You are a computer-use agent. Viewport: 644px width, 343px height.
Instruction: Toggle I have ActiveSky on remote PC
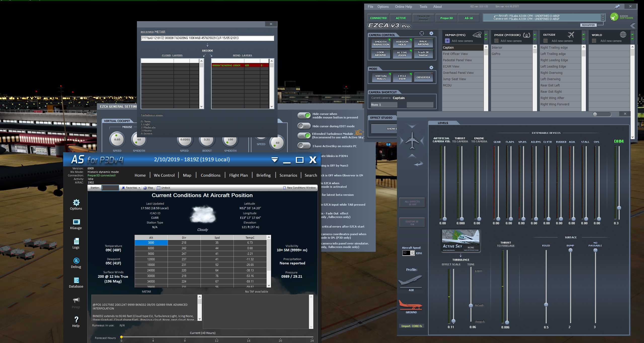pos(304,146)
